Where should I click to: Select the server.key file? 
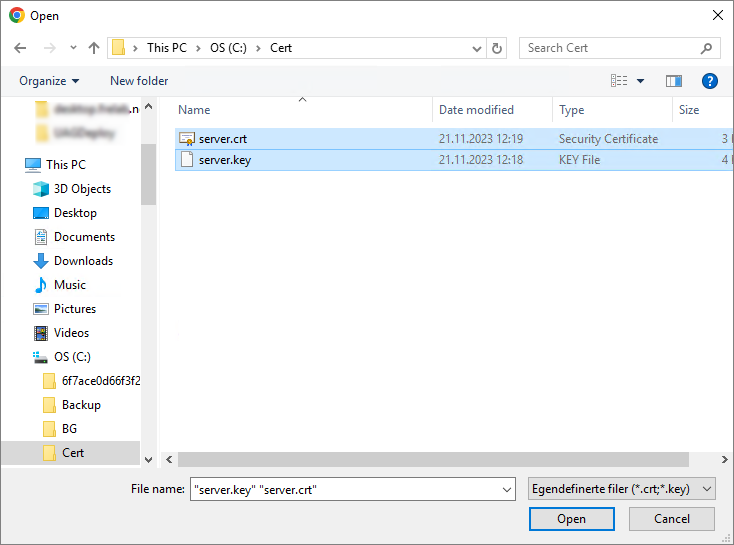click(224, 159)
